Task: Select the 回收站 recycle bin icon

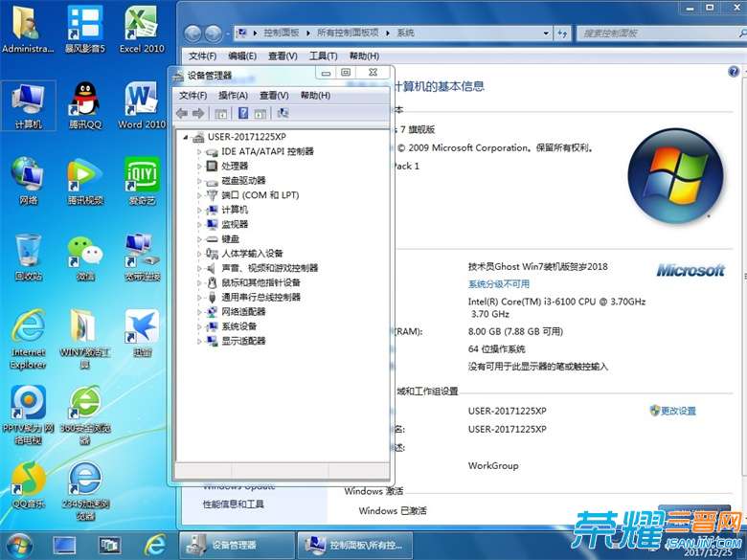Action: (28, 258)
